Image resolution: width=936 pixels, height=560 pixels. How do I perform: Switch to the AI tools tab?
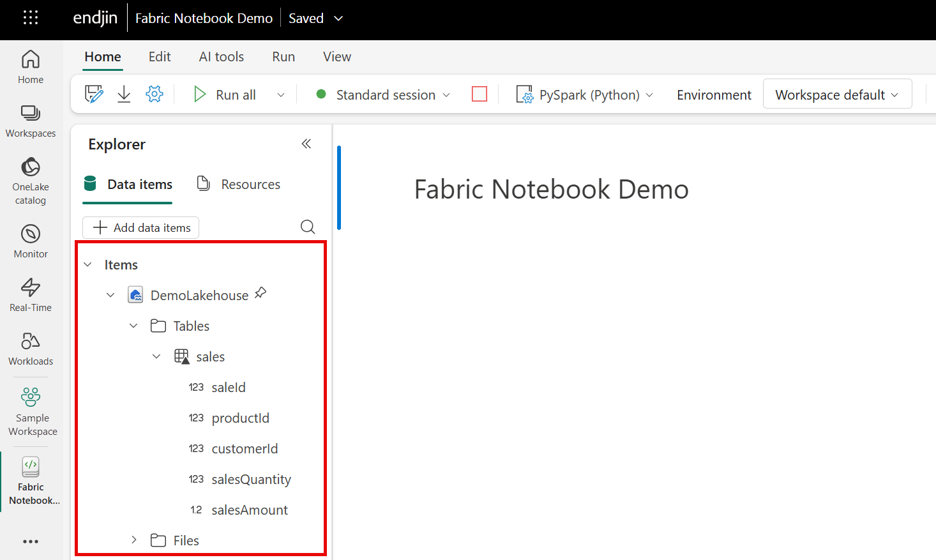222,57
